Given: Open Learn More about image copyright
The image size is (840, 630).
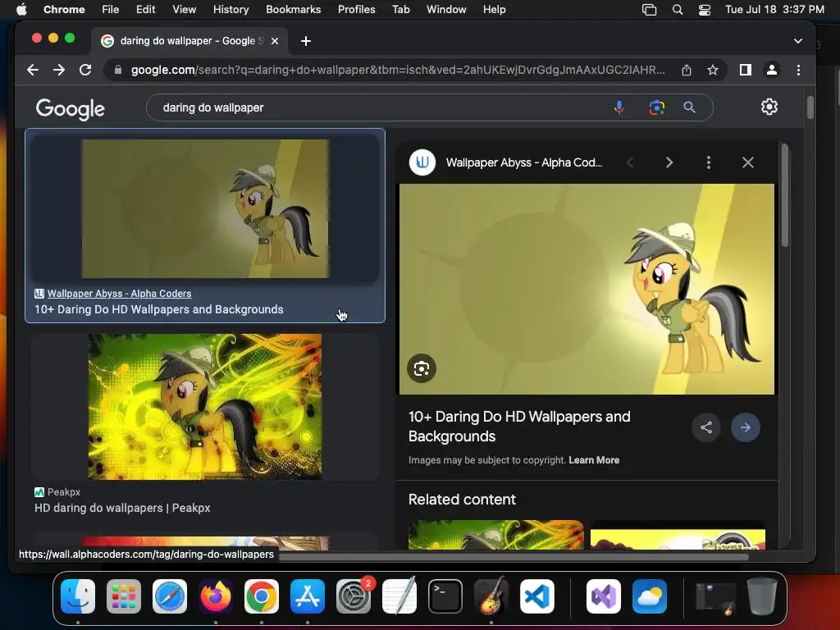Looking at the screenshot, I should coord(594,460).
